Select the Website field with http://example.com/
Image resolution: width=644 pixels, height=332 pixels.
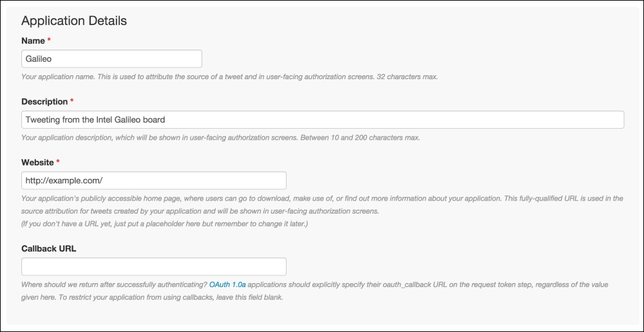click(x=154, y=180)
